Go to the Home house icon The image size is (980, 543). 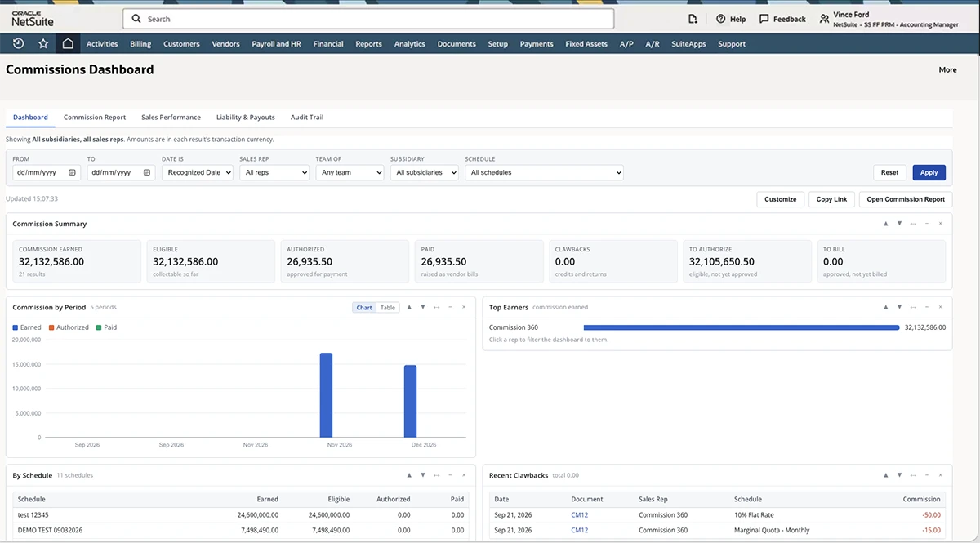click(68, 44)
